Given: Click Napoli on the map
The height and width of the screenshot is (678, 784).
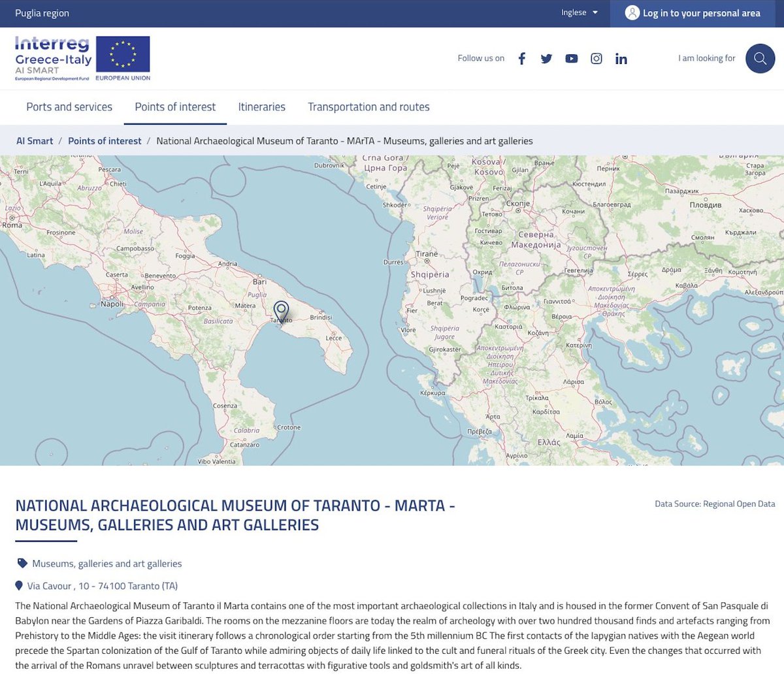Looking at the screenshot, I should click(112, 304).
